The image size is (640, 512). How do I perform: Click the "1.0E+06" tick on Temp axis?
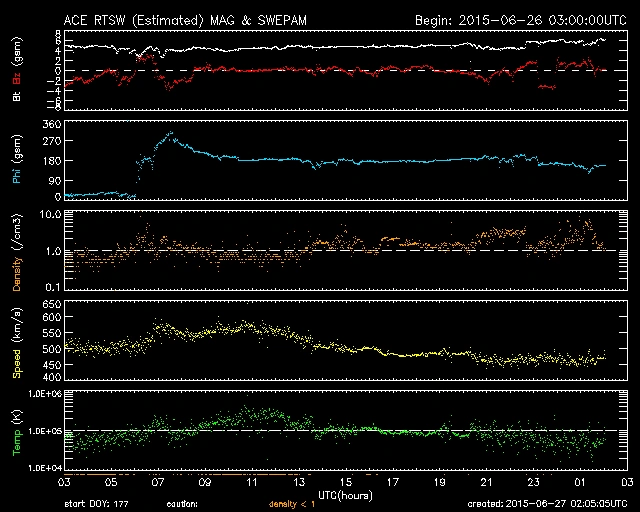[45, 394]
